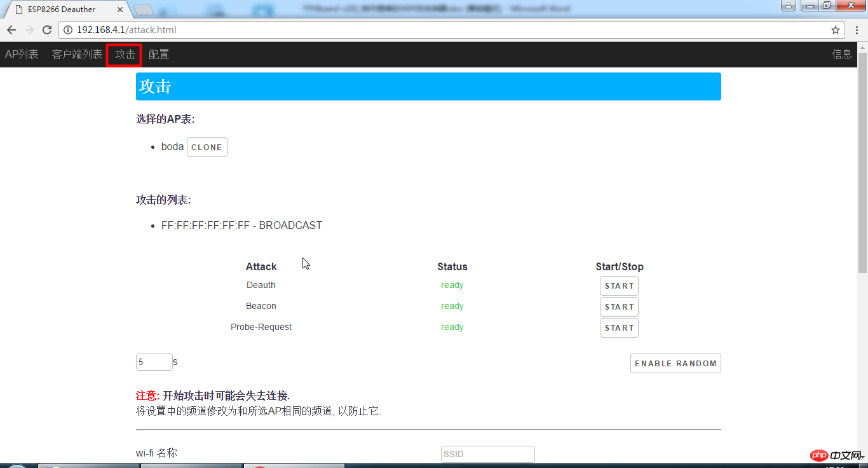Click the scrollbar up arrow
Viewport: 868px width, 468px height.
click(x=862, y=47)
